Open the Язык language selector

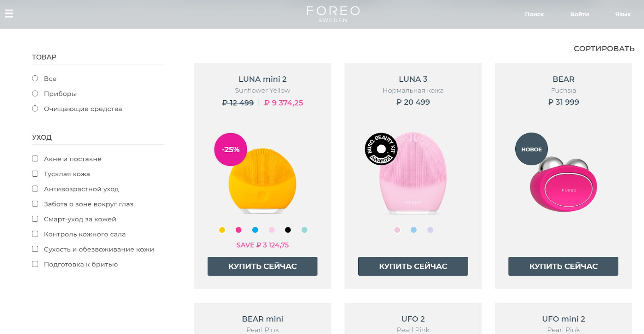[623, 14]
